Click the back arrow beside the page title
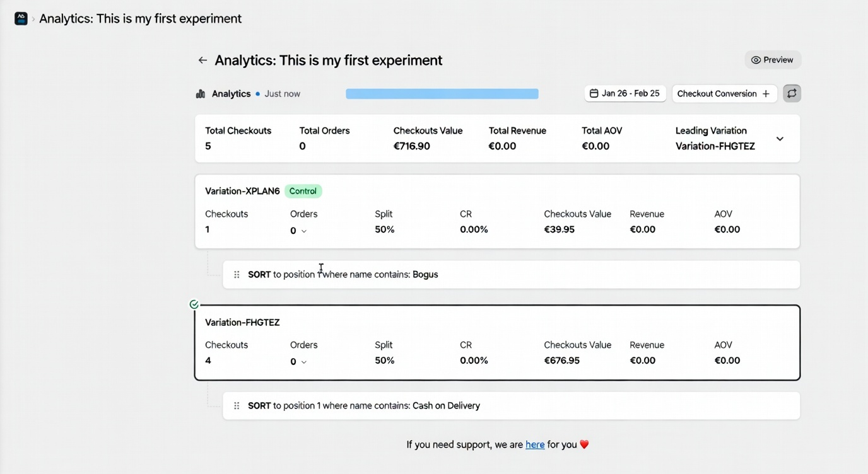Screen dimensions: 868x474 click(x=202, y=61)
